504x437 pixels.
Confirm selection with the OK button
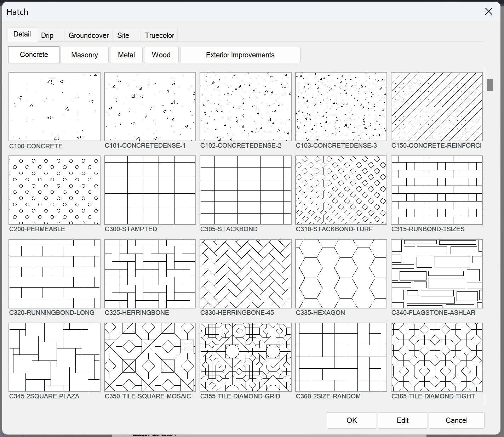[x=352, y=420]
